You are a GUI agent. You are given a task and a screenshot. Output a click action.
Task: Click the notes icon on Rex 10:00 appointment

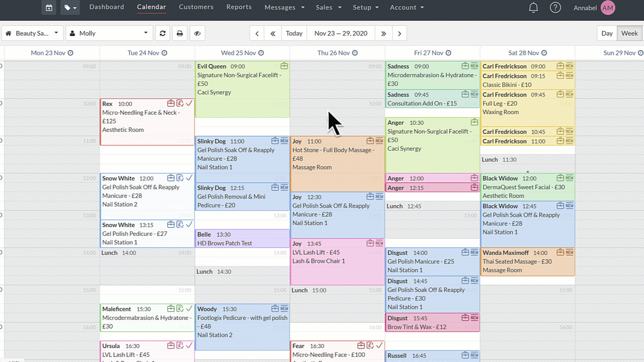pyautogui.click(x=180, y=104)
